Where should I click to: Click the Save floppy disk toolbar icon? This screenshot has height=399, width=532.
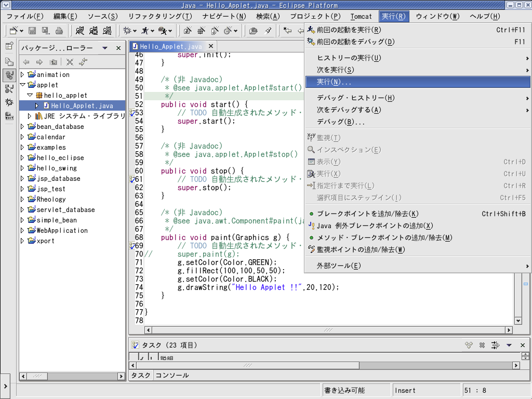click(32, 31)
